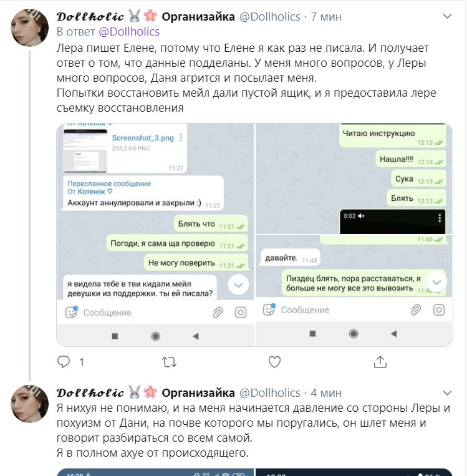
Task: Click attachment paperclip in left chat screenshot
Action: 218,313
